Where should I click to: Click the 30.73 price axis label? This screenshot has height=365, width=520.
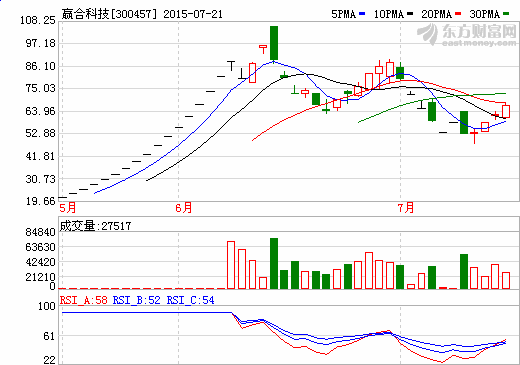point(40,179)
